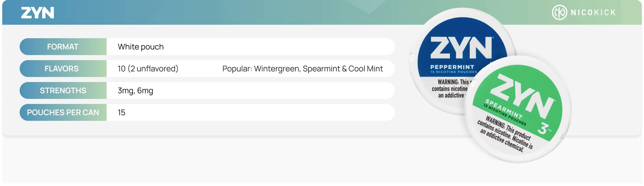Viewport: 644px width, 186px height.
Task: Click the white ZYN logo in header
Action: coord(38,13)
